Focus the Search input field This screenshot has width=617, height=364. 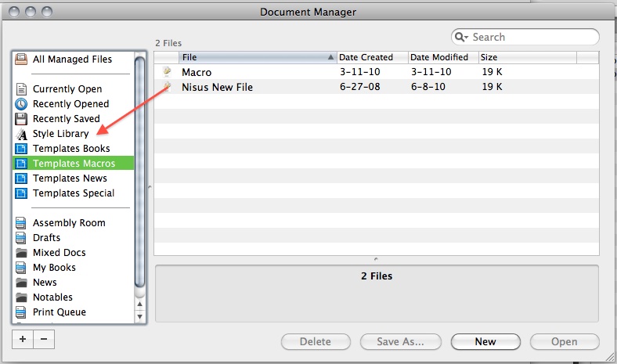pyautogui.click(x=525, y=37)
